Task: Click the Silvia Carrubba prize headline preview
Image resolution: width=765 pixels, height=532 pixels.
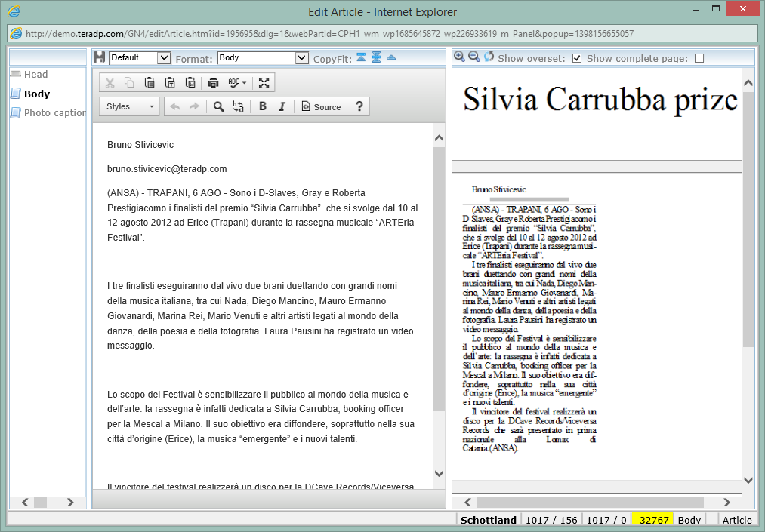Action: coord(600,100)
